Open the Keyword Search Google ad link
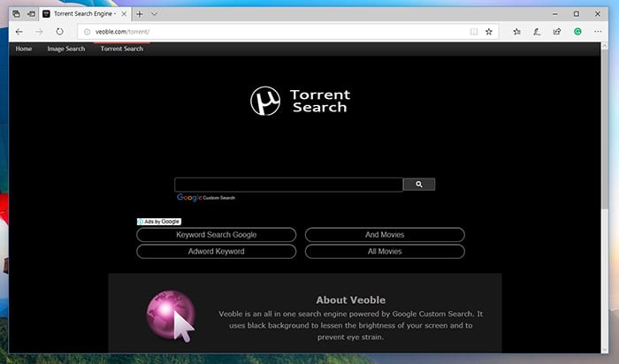 (x=217, y=235)
